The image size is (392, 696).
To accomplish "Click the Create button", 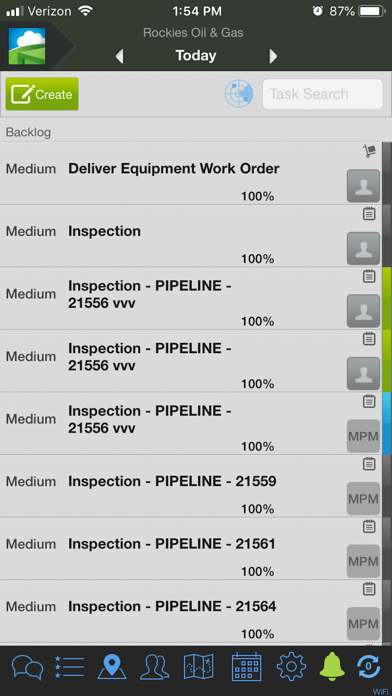I will coord(42,94).
